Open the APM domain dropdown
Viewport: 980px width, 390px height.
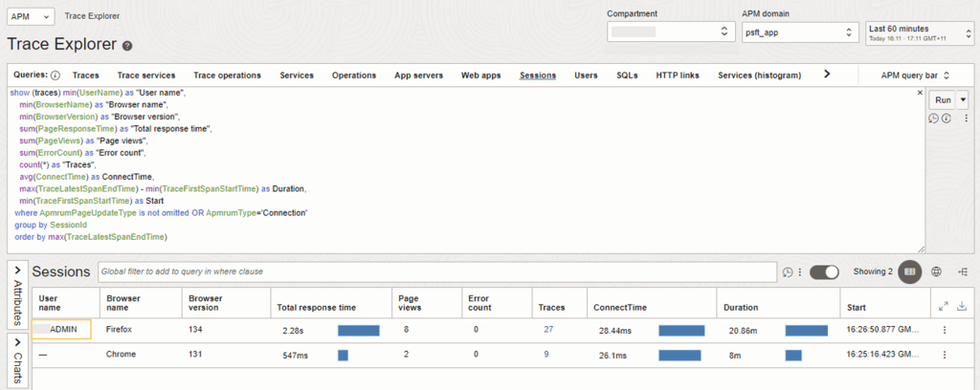(x=800, y=32)
